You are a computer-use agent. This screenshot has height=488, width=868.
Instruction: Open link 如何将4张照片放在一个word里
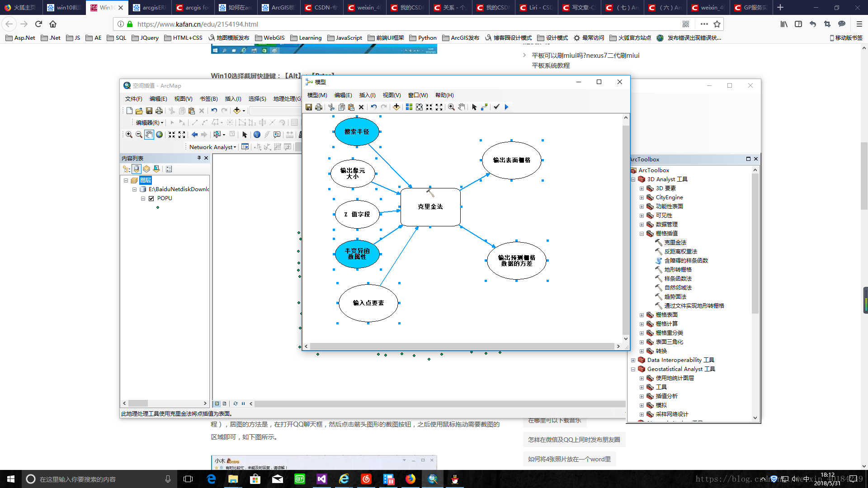coord(569,459)
